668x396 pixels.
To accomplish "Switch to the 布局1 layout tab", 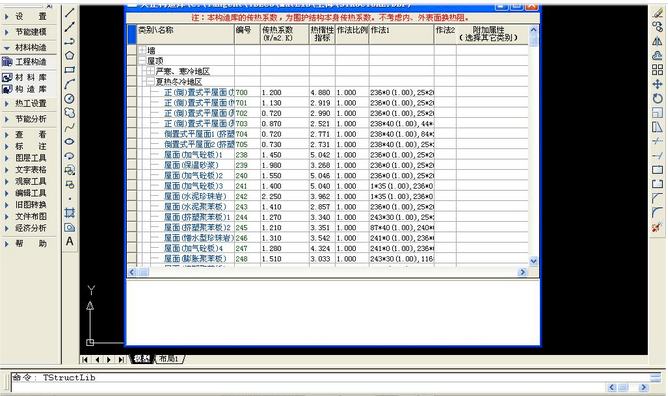I will pos(169,359).
